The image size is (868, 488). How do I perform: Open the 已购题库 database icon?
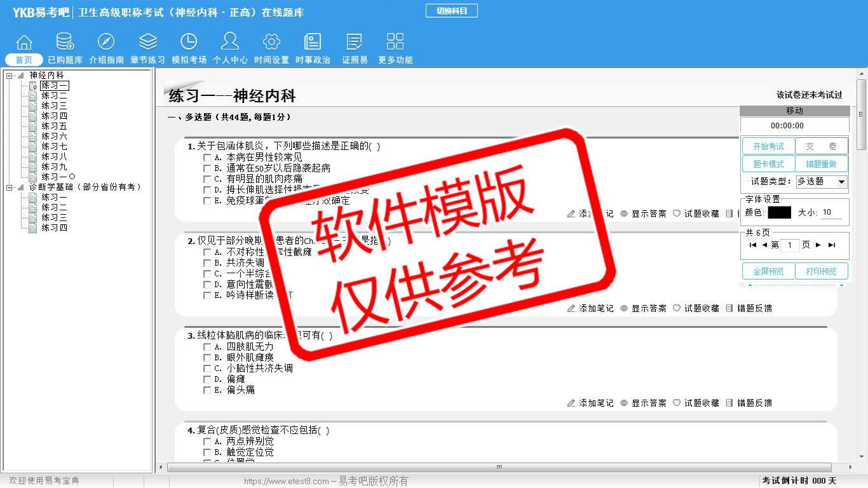coord(65,43)
